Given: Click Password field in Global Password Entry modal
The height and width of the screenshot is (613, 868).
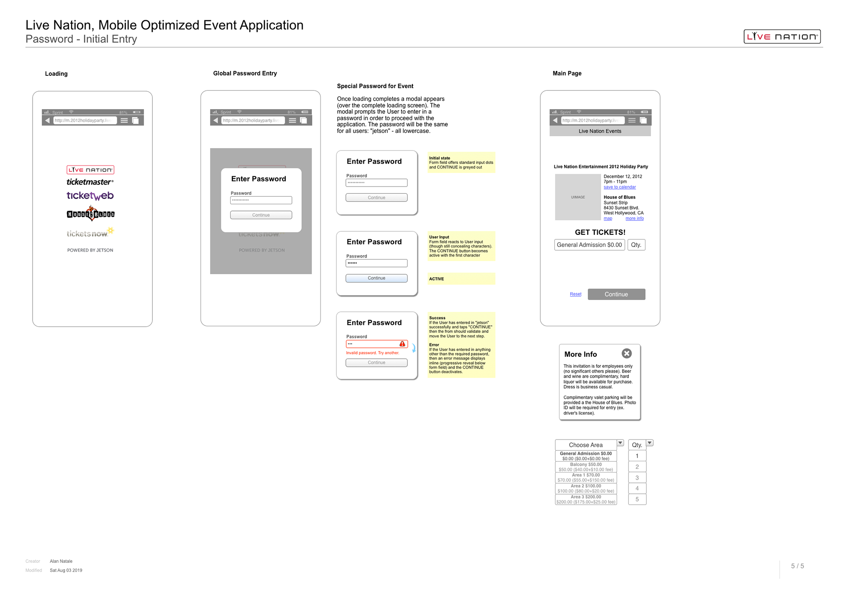Looking at the screenshot, I should 261,200.
